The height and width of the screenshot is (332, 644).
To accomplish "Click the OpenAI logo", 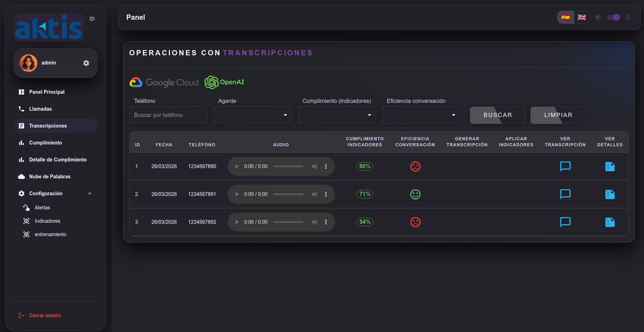I will tap(224, 82).
